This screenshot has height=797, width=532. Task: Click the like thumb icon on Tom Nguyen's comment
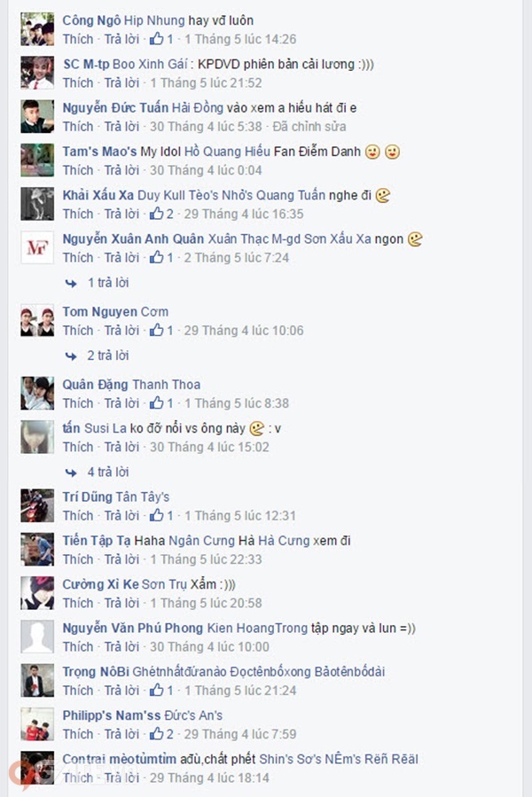[x=156, y=331]
